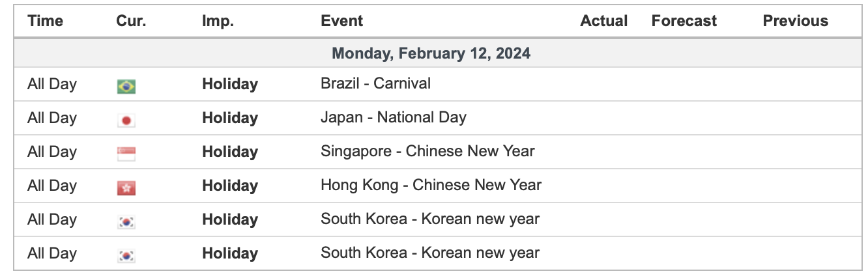868x280 pixels.
Task: Click the last South Korea flag icon
Action: point(126,256)
